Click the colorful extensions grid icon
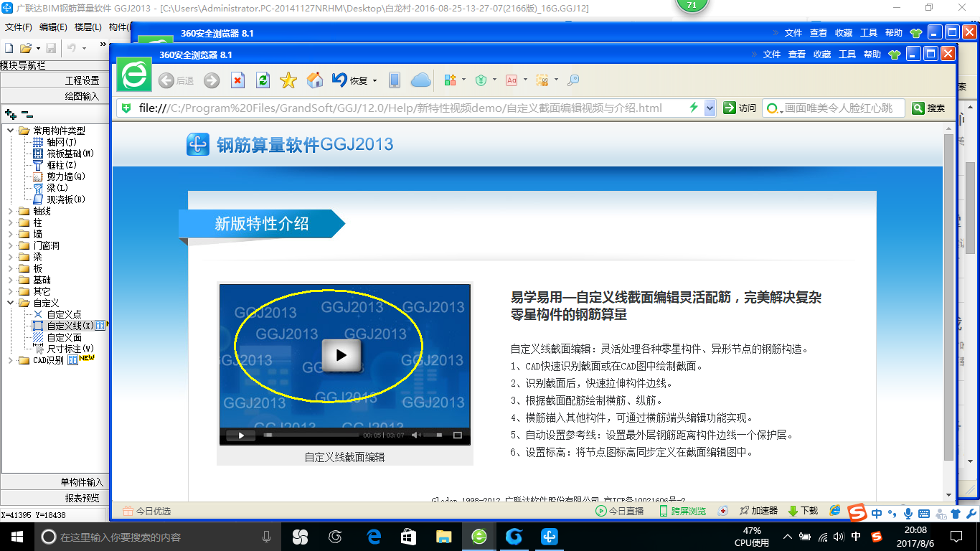 pos(451,80)
